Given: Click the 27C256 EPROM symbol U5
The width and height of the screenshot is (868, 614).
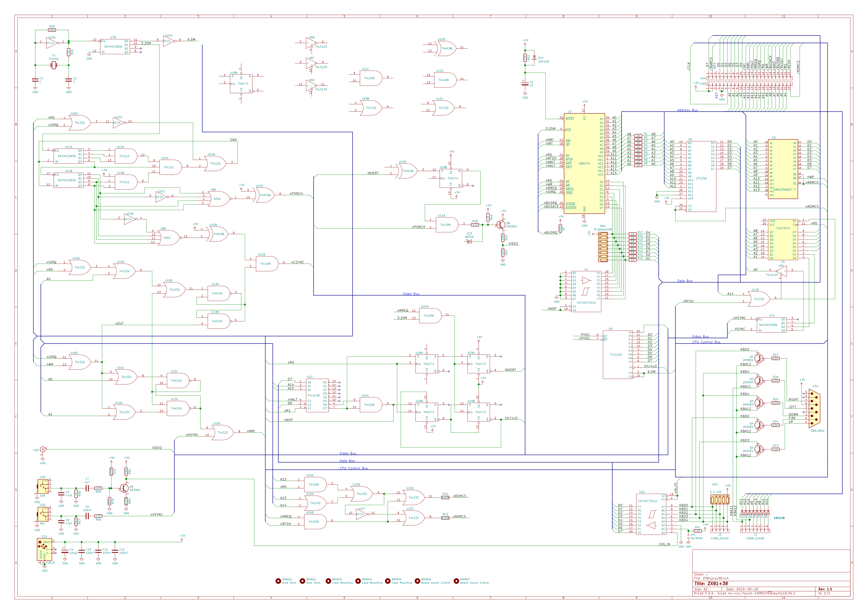Looking at the screenshot, I should [701, 177].
